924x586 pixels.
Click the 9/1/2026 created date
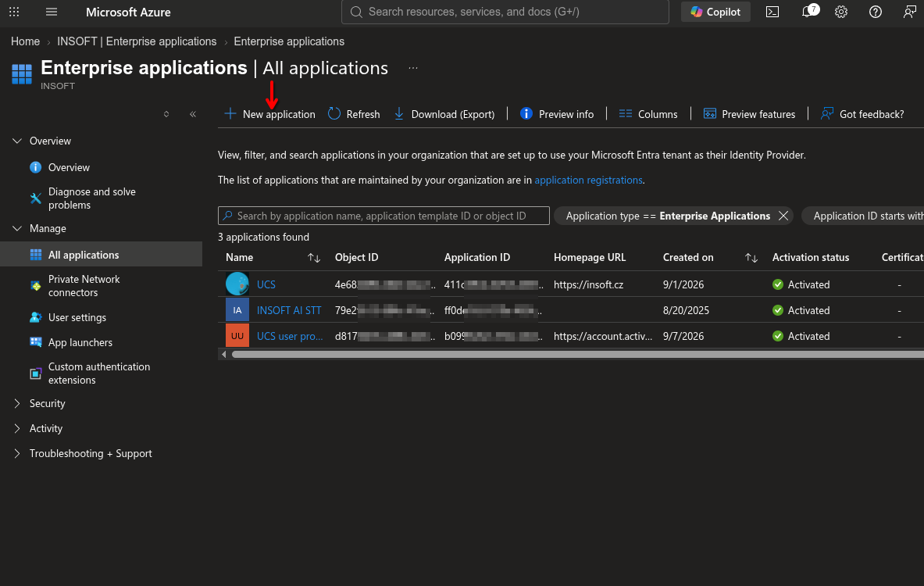[x=683, y=284]
